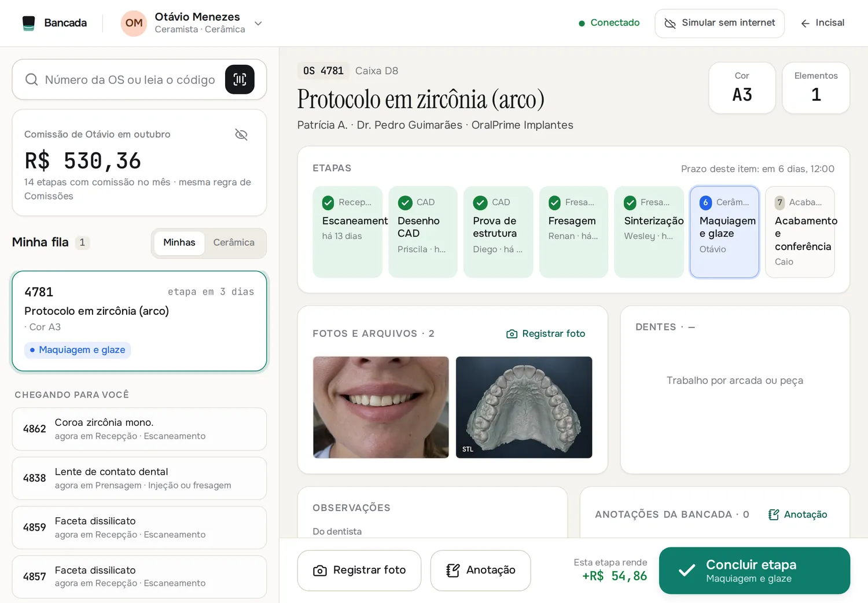868x603 pixels.
Task: Hide the commission value with the eye icon
Action: pos(241,134)
